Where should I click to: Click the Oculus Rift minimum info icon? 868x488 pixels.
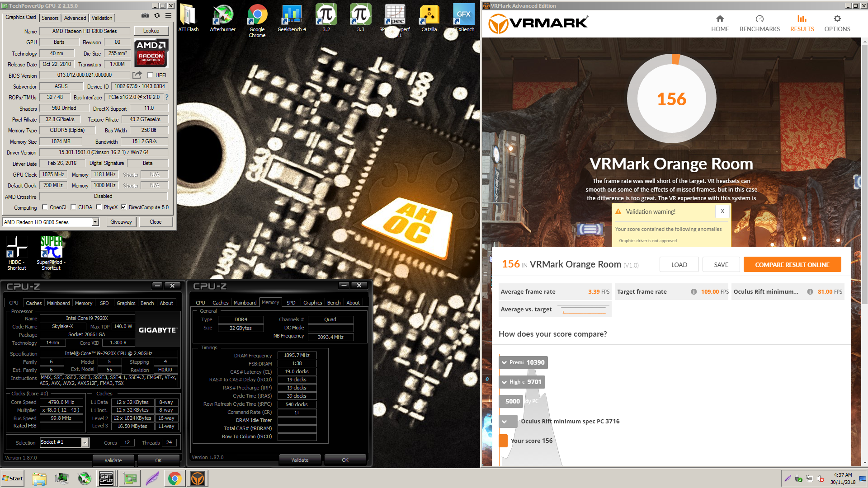click(x=810, y=292)
